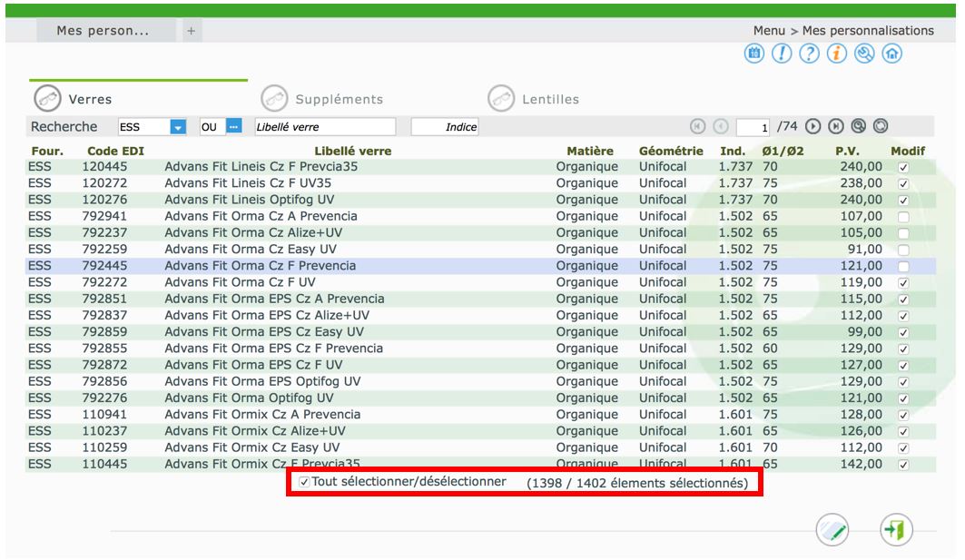The image size is (965, 560).
Task: Jump to the last page of results
Action: pos(836,126)
